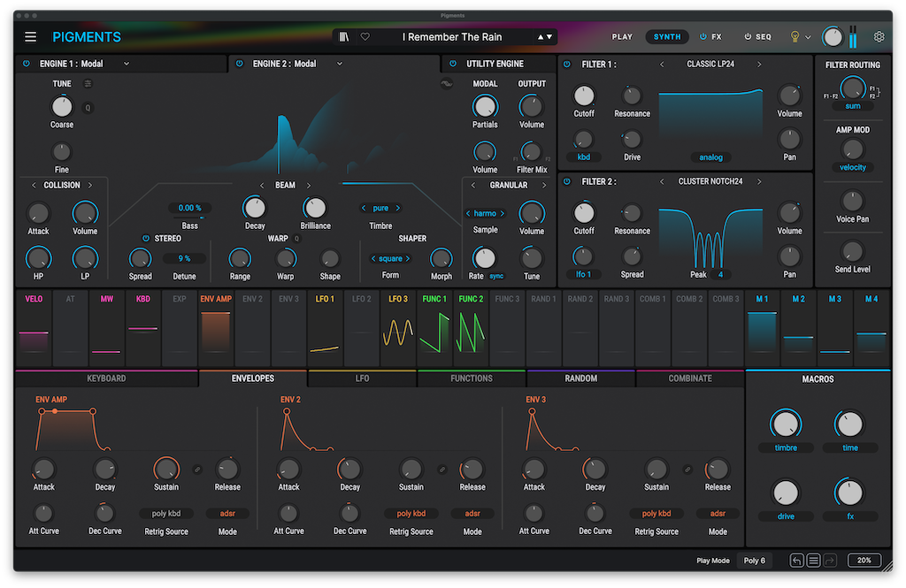
Task: Toggle SEQ section power
Action: [x=748, y=36]
